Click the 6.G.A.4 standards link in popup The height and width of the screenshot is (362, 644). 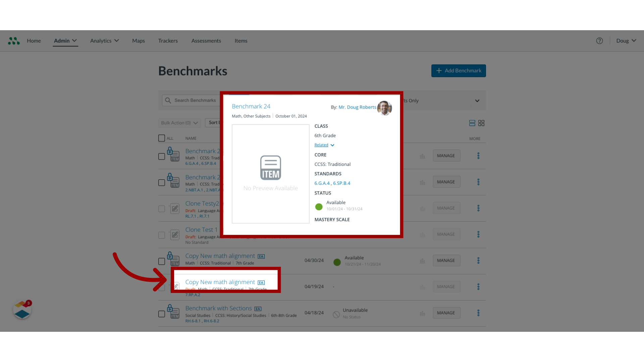click(321, 183)
